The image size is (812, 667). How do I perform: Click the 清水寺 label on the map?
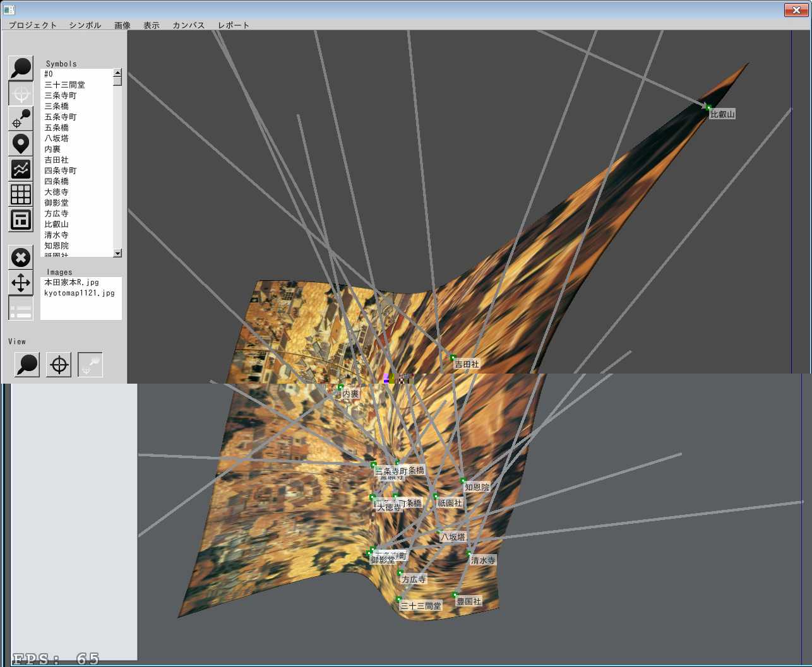point(483,560)
